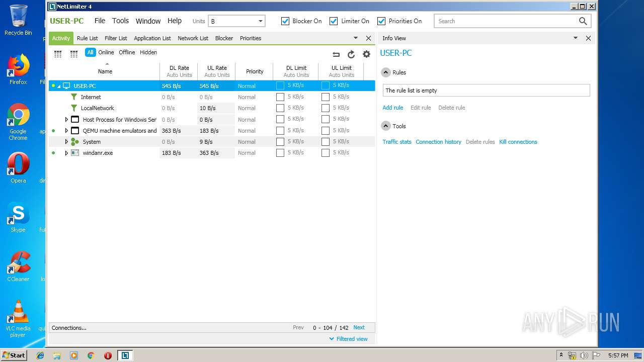Toggle Limiter On checkbox
This screenshot has height=362, width=644.
334,21
